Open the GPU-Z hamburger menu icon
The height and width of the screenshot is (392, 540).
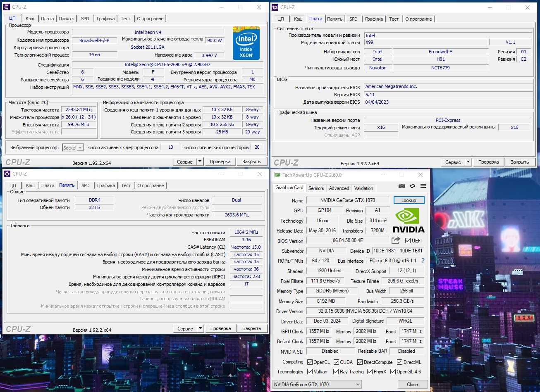[x=423, y=186]
